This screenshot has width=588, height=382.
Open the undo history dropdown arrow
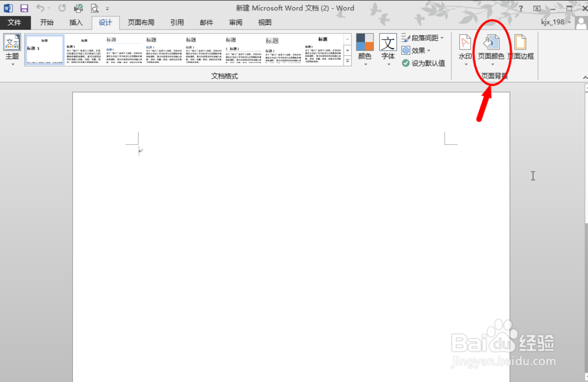[49, 8]
